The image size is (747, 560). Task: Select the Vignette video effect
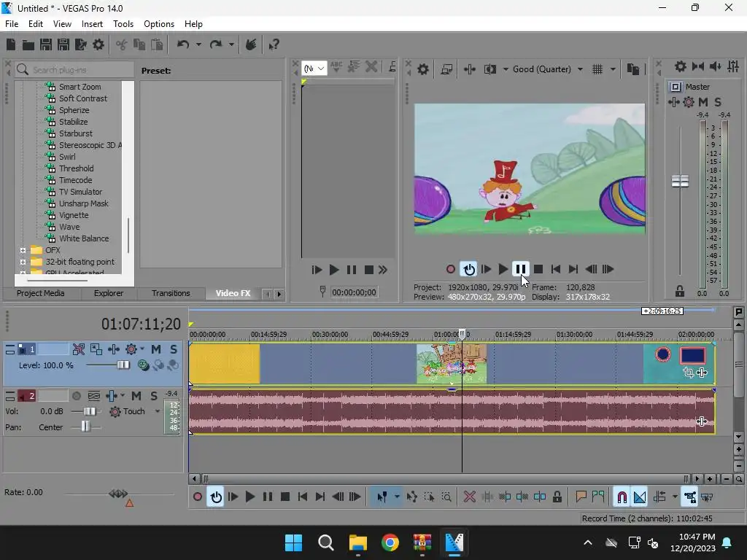coord(74,215)
